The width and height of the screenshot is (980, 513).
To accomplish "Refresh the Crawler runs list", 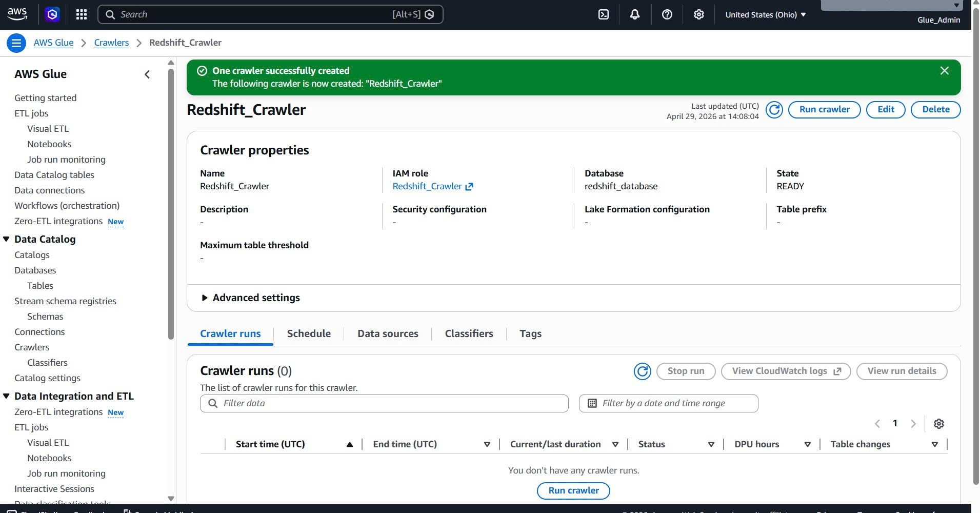I will [x=642, y=371].
